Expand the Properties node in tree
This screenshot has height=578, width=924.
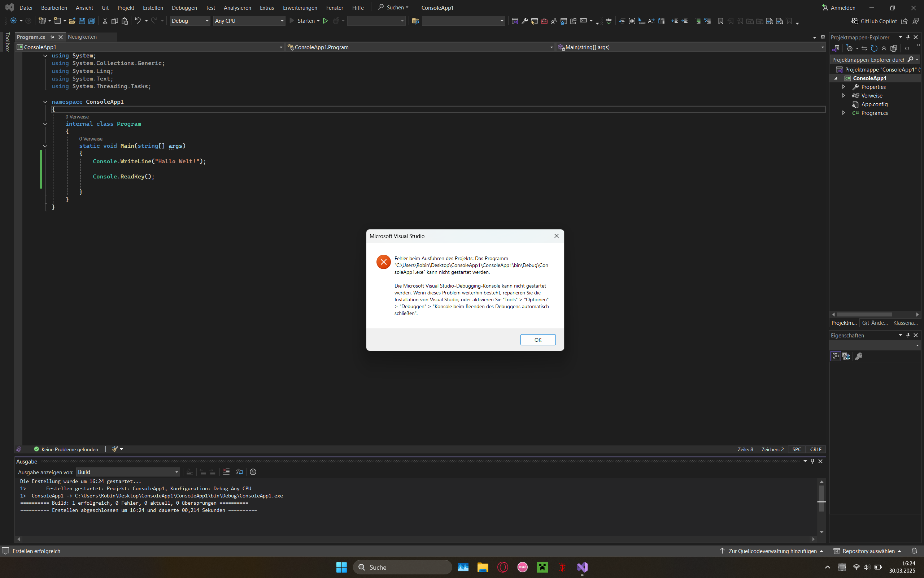pos(844,87)
